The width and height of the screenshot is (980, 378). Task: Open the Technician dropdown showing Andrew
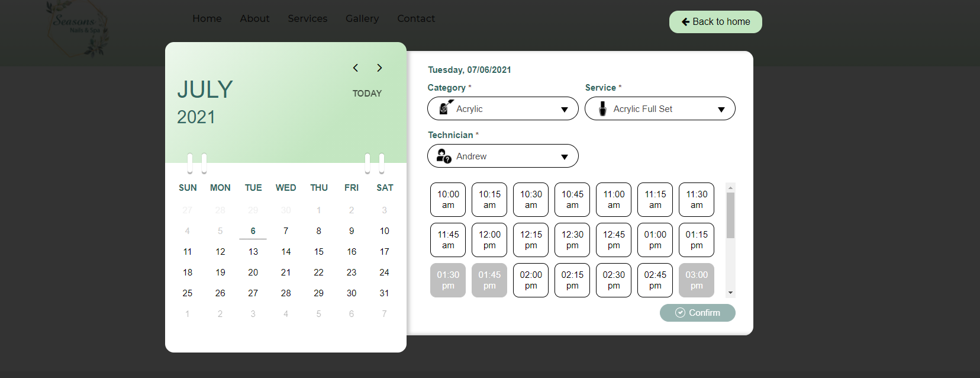pyautogui.click(x=502, y=156)
